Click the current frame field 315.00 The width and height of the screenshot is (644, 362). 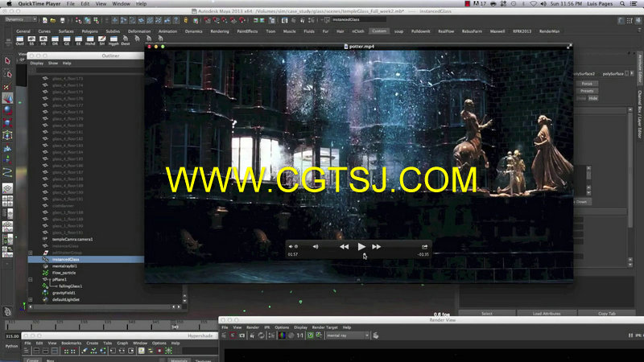(12, 336)
